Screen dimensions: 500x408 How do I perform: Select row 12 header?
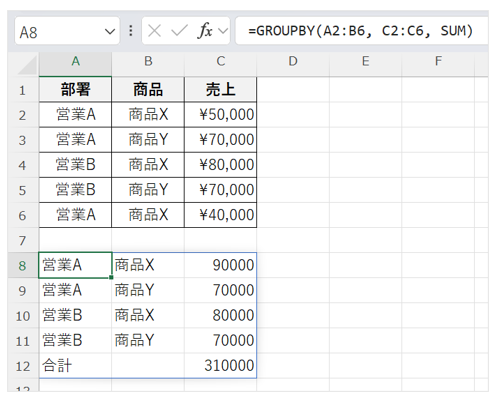pyautogui.click(x=23, y=366)
